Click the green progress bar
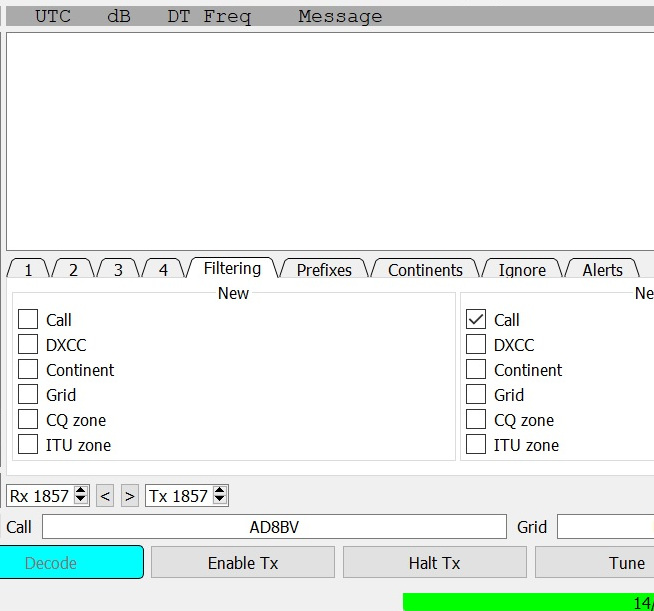Viewport: 654px width, 611px height. [528, 602]
